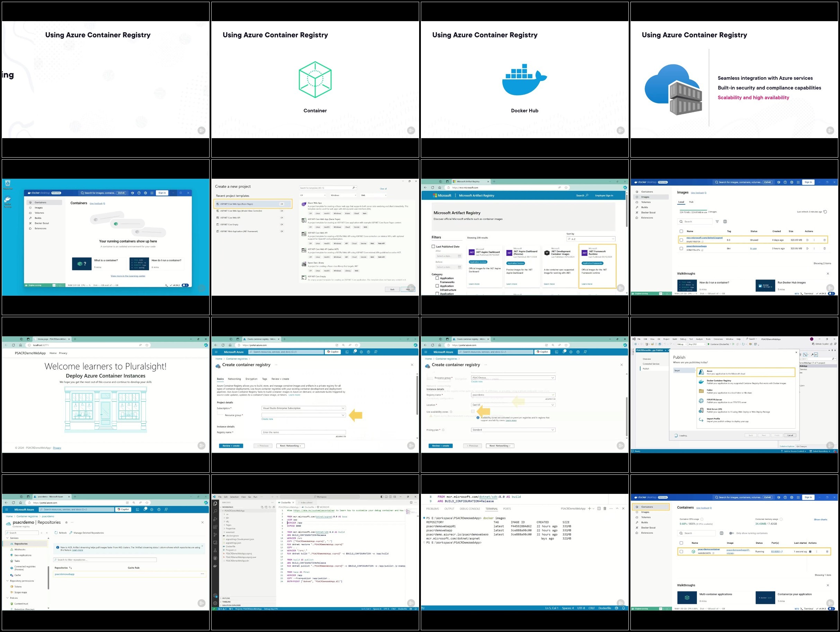
Task: Click Employee Sign In on Artifact Registry header
Action: coord(604,195)
